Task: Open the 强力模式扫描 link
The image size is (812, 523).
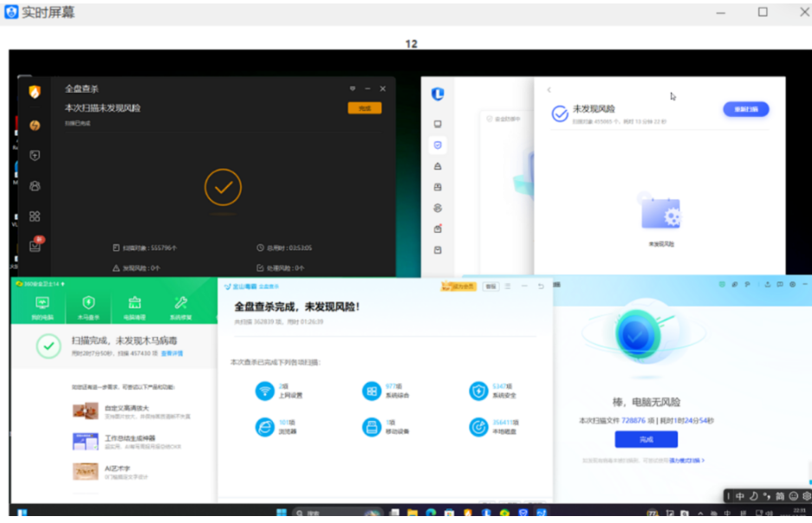Action: point(686,461)
